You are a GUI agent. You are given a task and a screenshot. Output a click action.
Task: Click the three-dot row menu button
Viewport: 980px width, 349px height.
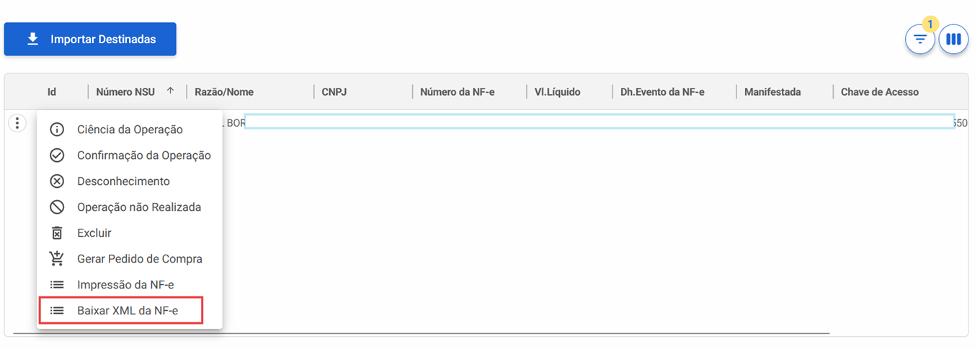(17, 123)
